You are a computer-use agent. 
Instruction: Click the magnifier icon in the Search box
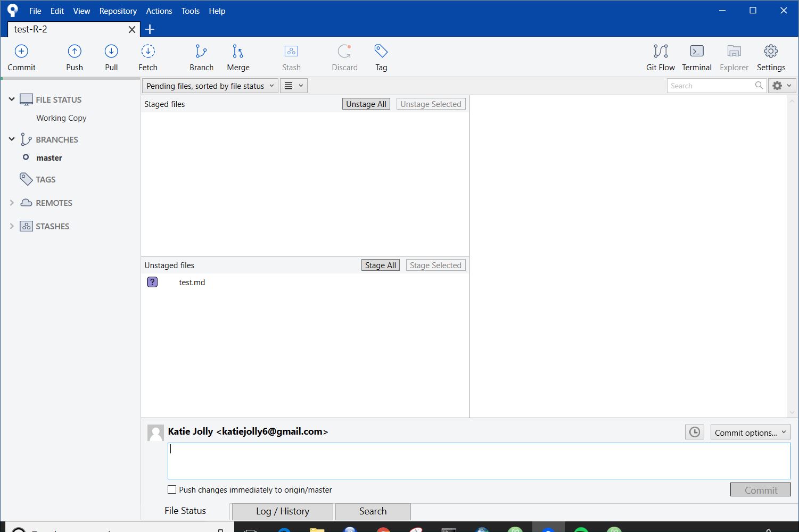point(759,85)
